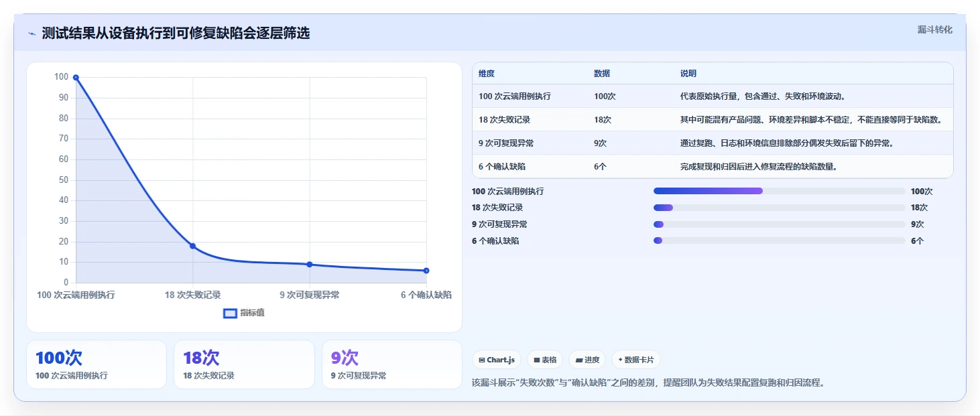Click the 维度 table column header
Viewport: 980px width, 416px height.
pyautogui.click(x=487, y=73)
